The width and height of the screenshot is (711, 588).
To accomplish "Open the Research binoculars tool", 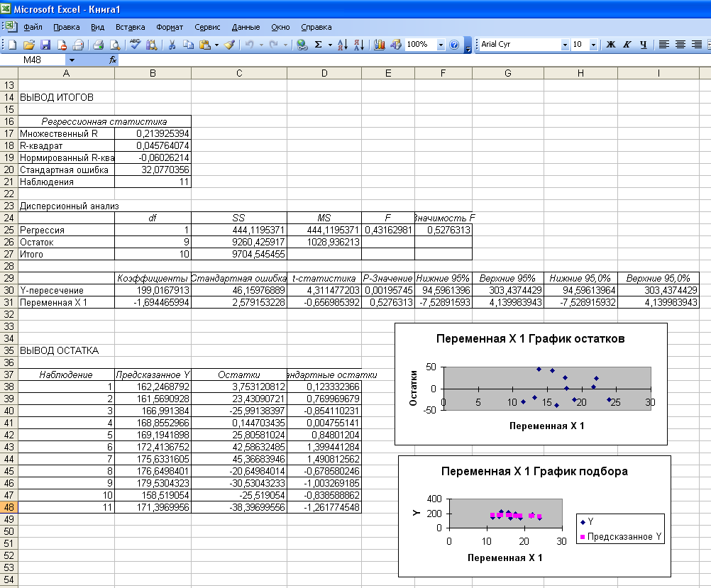I will point(151,45).
